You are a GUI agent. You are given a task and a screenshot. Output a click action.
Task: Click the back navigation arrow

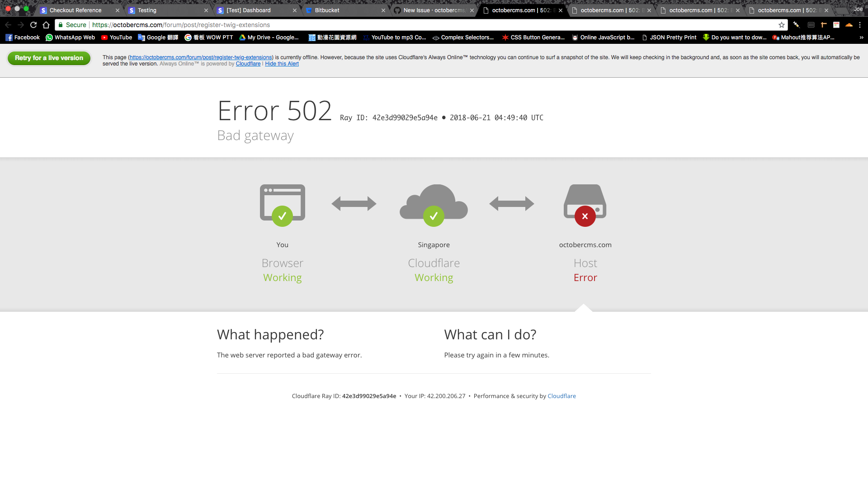click(8, 25)
